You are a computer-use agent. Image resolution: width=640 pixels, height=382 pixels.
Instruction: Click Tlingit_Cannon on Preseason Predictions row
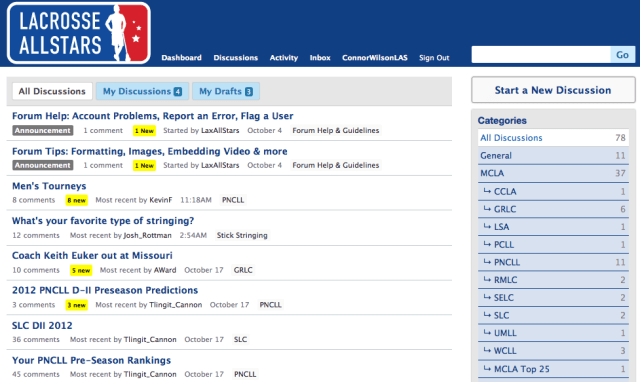[x=176, y=304]
